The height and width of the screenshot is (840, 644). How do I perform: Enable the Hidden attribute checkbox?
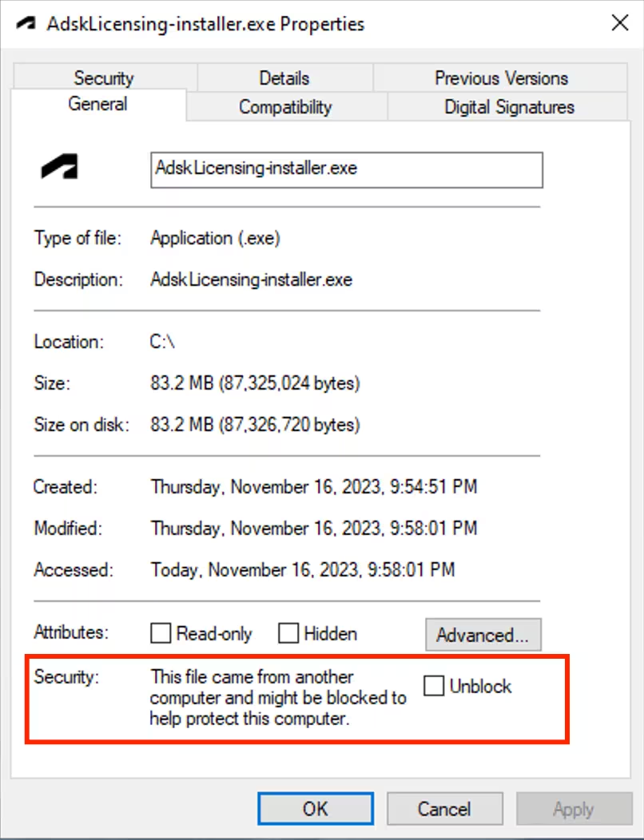point(288,634)
